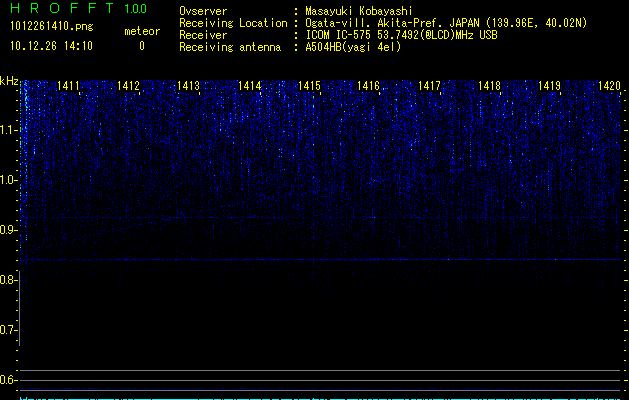This screenshot has width=629, height=400.
Task: Click the 1413 time marker
Action: tap(189, 85)
